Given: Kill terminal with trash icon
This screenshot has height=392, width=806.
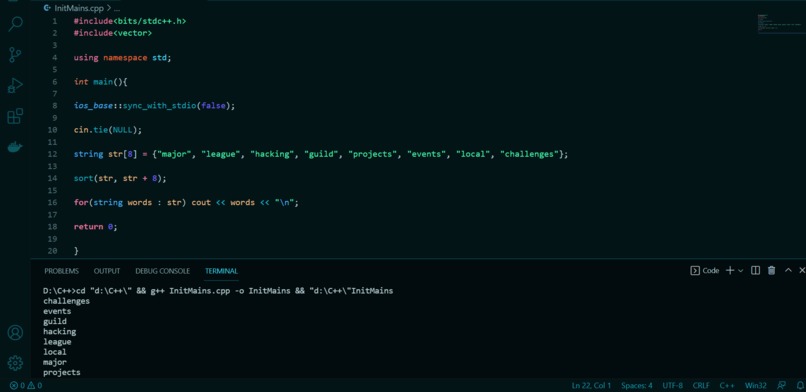Looking at the screenshot, I should tap(771, 270).
